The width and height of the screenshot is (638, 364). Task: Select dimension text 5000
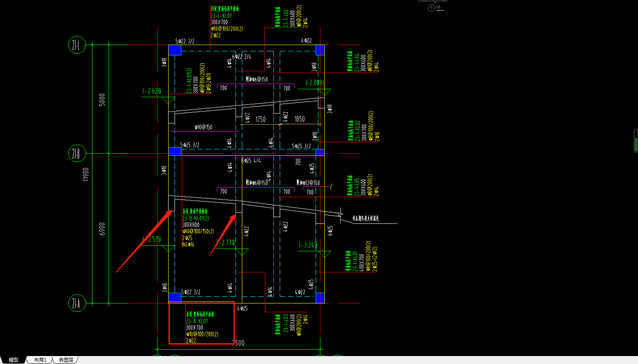102,100
